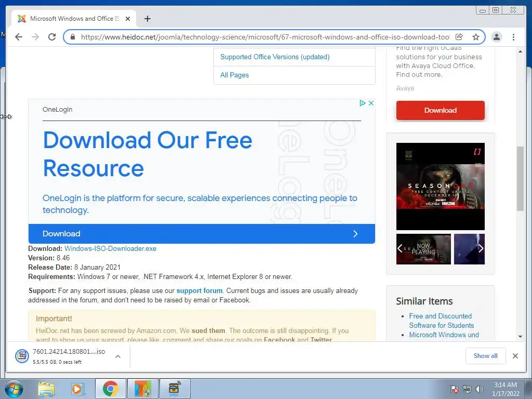Bookmark this page with the star icon
Image resolution: width=532 pixels, height=399 pixels.
click(476, 37)
